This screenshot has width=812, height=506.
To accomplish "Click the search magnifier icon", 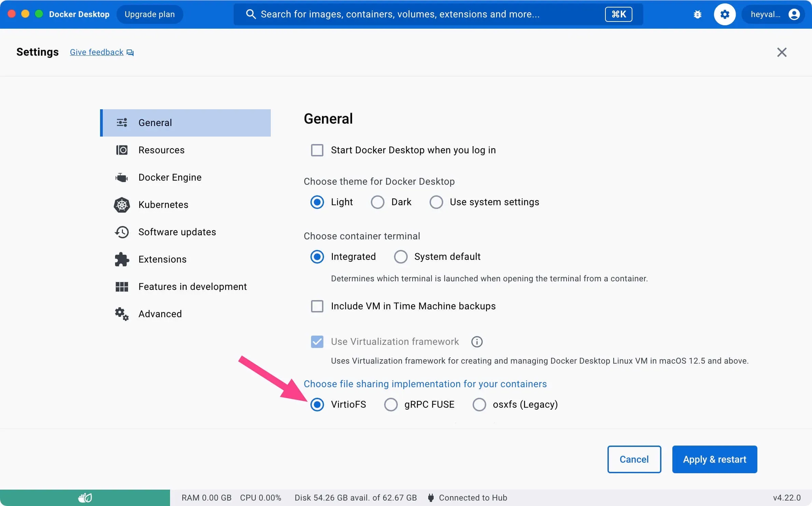I will (x=251, y=14).
